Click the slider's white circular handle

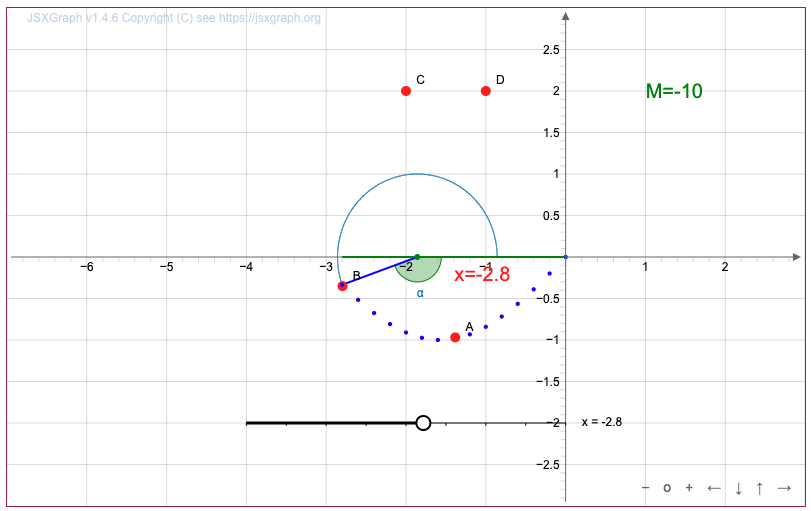click(423, 423)
